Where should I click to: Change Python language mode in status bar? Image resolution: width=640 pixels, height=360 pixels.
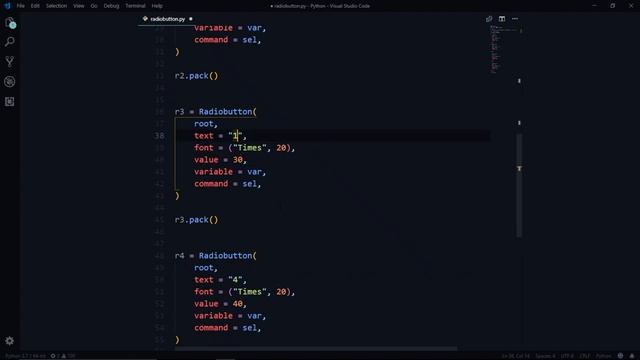tap(603, 356)
